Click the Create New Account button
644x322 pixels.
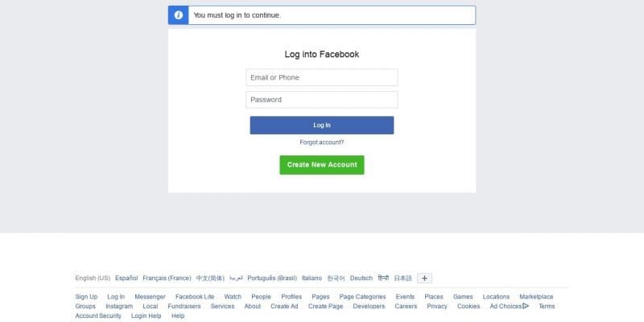pos(322,165)
